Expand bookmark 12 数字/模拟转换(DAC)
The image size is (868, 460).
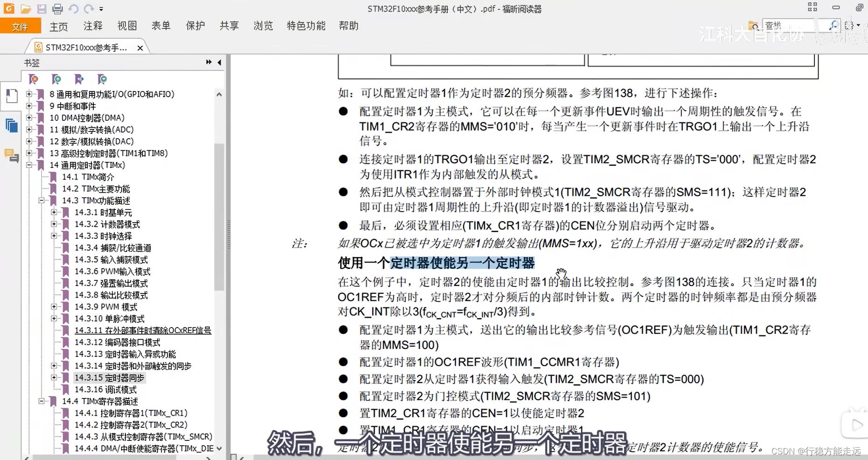[29, 141]
